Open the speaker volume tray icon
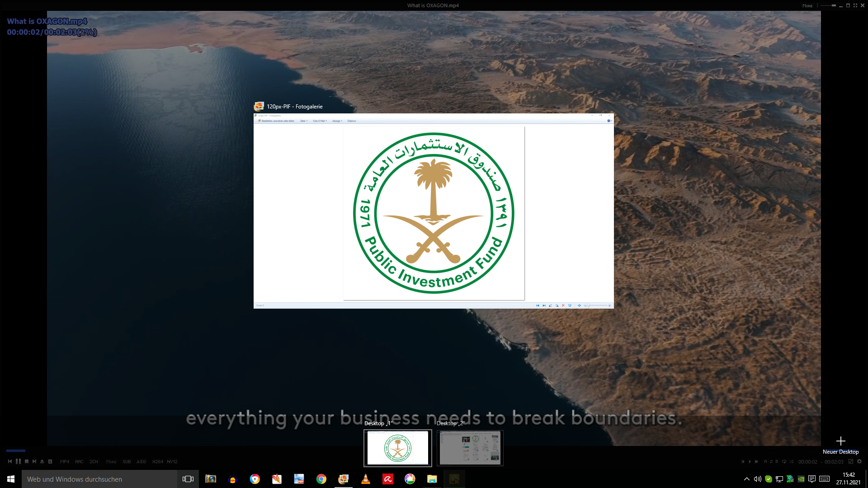Viewport: 868px width, 488px height. 758,479
